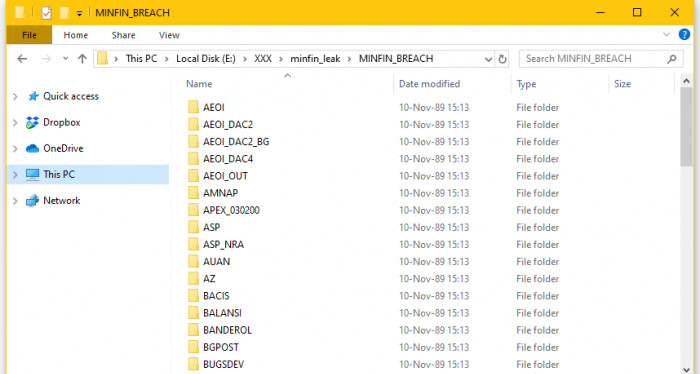Switch to the Share ribbon tab
Image resolution: width=700 pixels, height=374 pixels.
124,35
